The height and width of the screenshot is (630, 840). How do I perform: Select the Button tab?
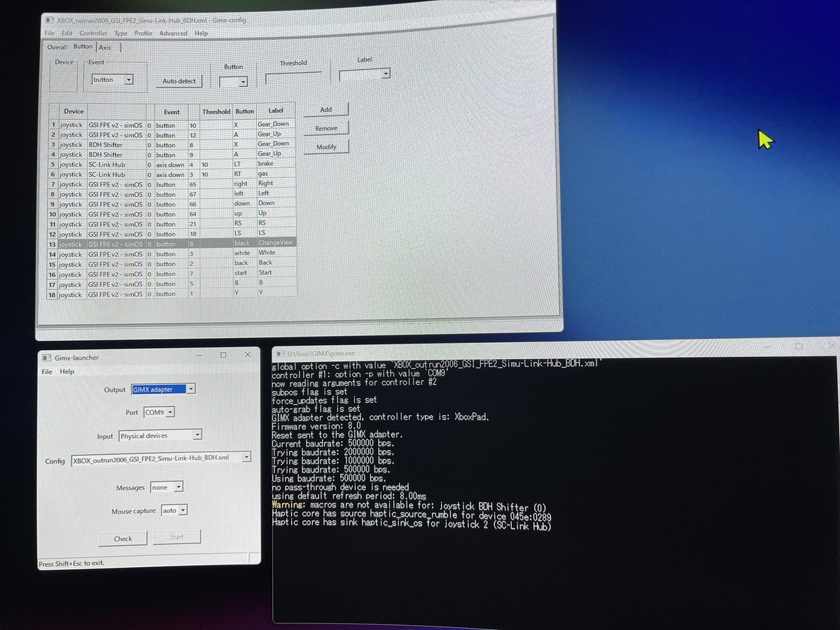coord(83,47)
